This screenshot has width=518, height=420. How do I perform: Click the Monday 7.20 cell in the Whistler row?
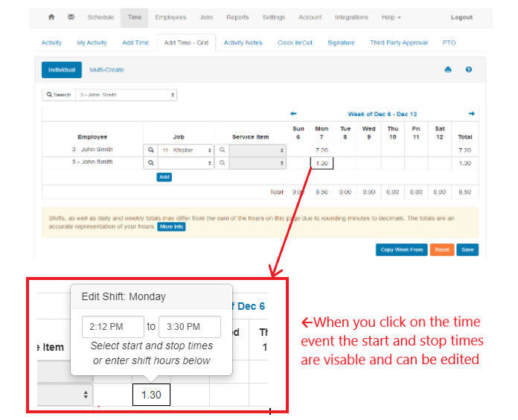point(322,150)
